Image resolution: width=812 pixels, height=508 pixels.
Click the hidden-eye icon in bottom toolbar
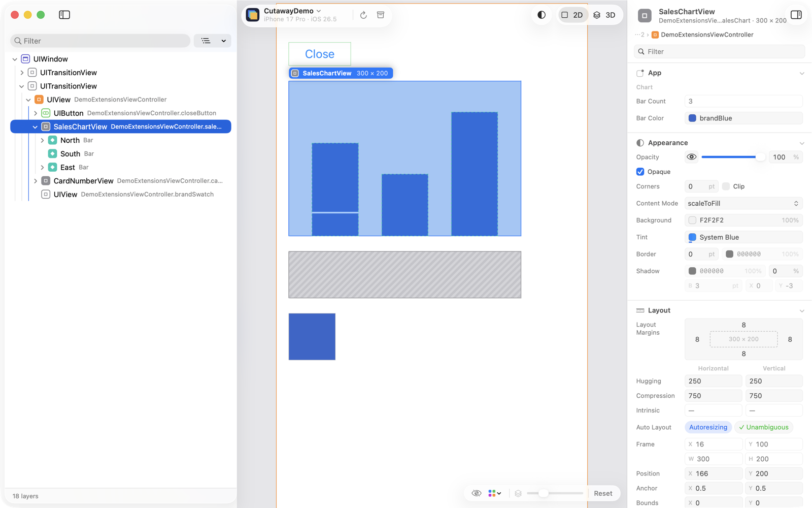tap(476, 493)
